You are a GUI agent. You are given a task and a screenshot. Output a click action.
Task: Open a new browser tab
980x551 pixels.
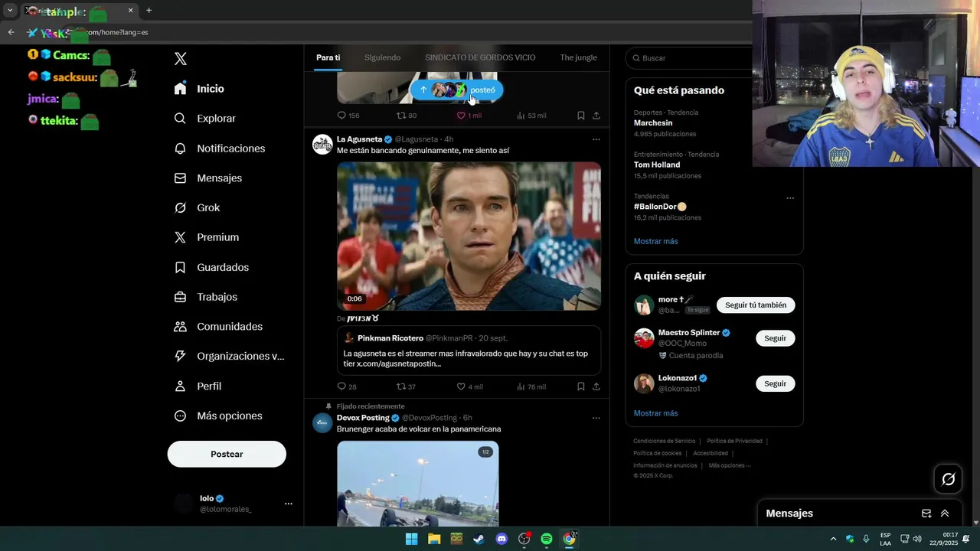coord(149,11)
